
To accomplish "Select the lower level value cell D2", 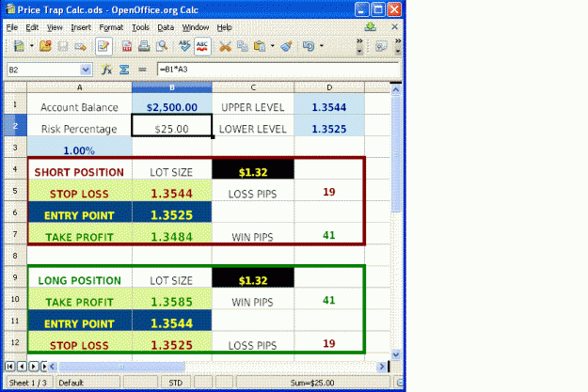I will (x=329, y=126).
